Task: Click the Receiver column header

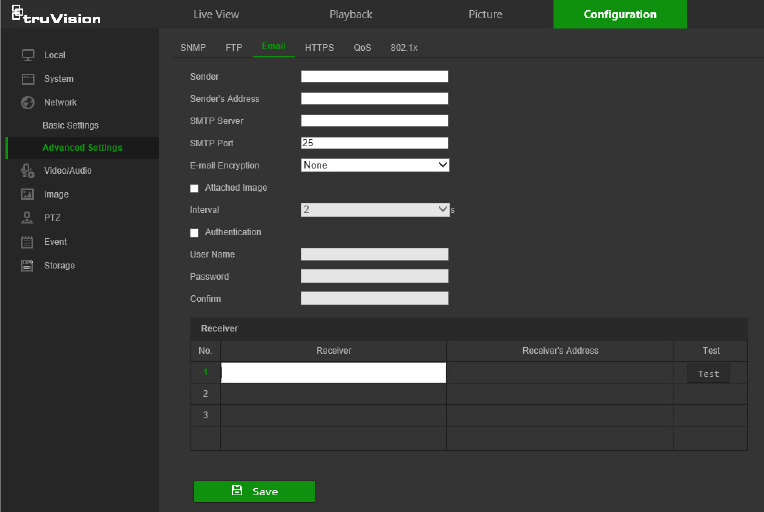Action: [333, 351]
